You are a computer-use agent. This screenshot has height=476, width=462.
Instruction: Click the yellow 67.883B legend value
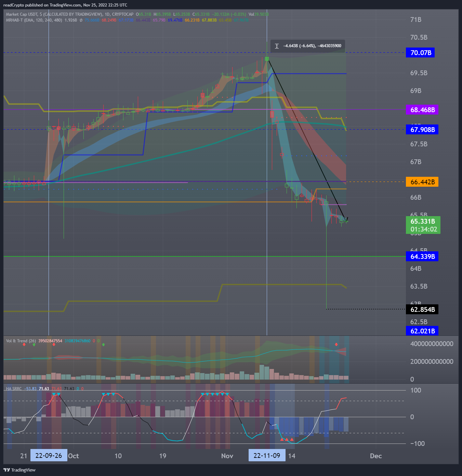(209, 20)
